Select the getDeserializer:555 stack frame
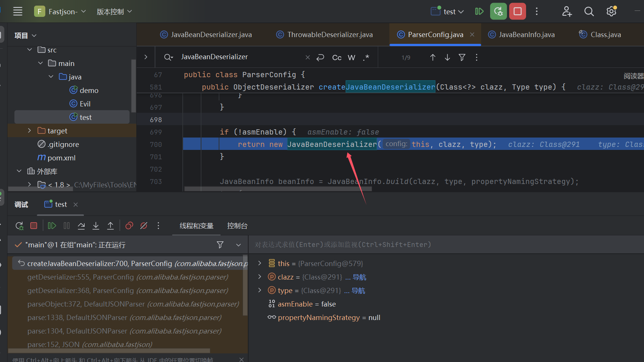Image resolution: width=644 pixels, height=362 pixels. click(x=128, y=277)
